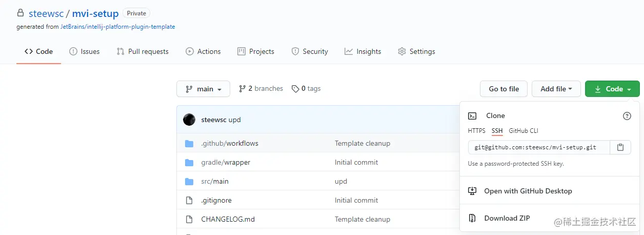Open the clone help question mark icon
The width and height of the screenshot is (644, 235).
(x=627, y=116)
